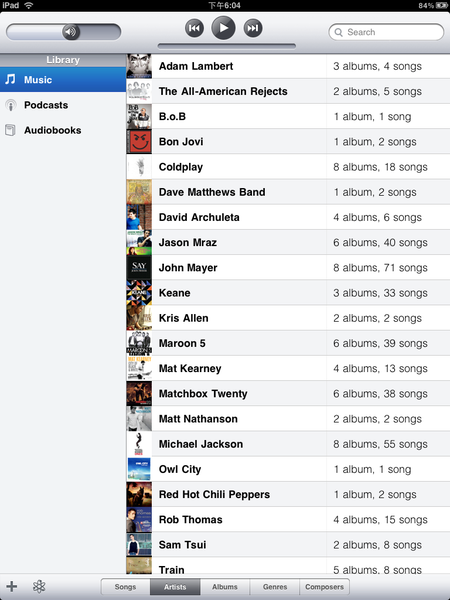Switch to the Composers tab
Image resolution: width=450 pixels, height=600 pixels.
[324, 587]
